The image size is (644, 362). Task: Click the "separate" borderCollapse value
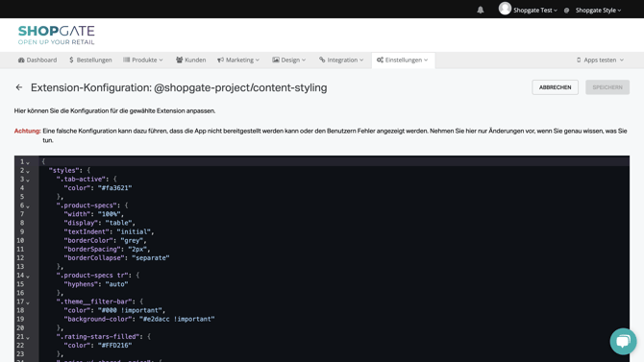(151, 257)
